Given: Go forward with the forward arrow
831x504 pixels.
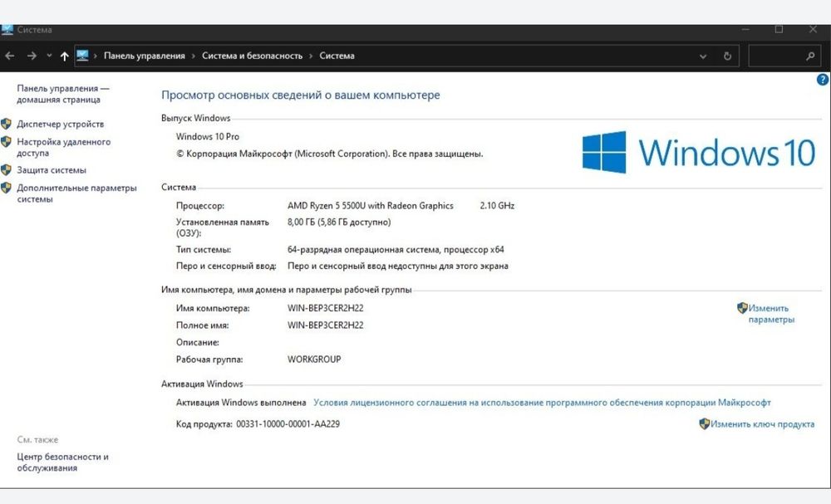Looking at the screenshot, I should pyautogui.click(x=32, y=56).
